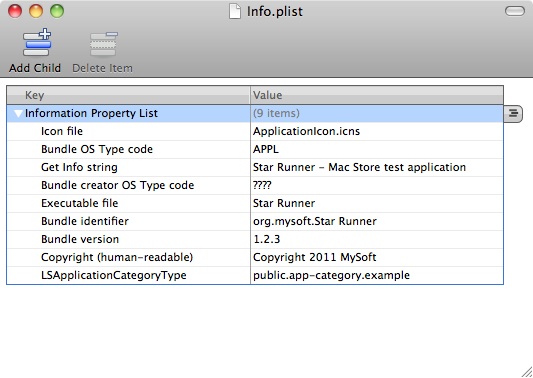This screenshot has height=378, width=533.
Task: Select the Executable file key
Action: (80, 203)
